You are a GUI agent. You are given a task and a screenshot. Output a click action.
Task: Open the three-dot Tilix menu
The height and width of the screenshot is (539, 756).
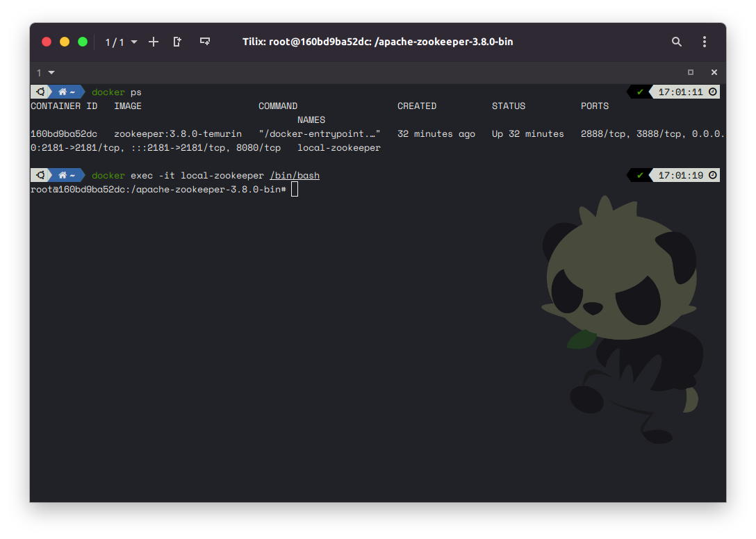[x=705, y=42]
